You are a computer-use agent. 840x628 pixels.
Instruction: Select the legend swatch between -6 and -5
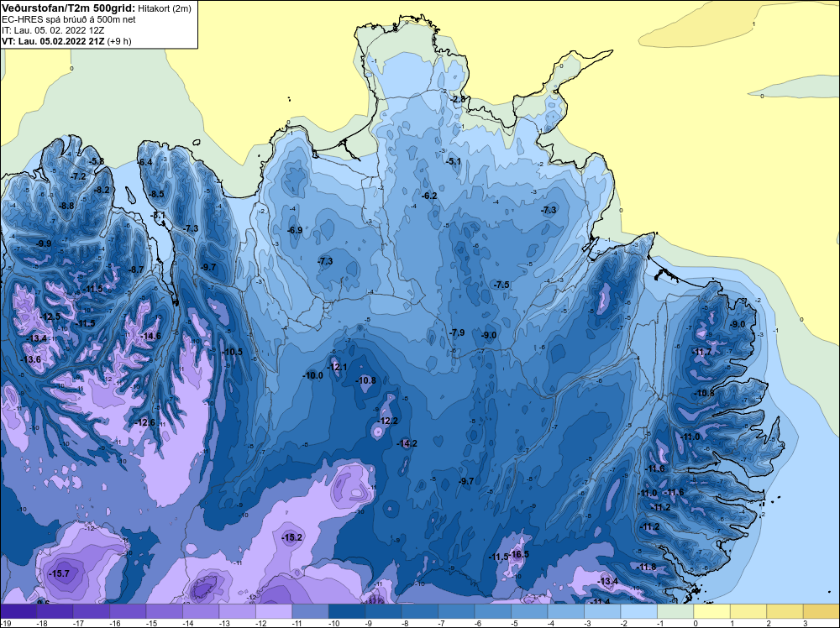pos(493,611)
